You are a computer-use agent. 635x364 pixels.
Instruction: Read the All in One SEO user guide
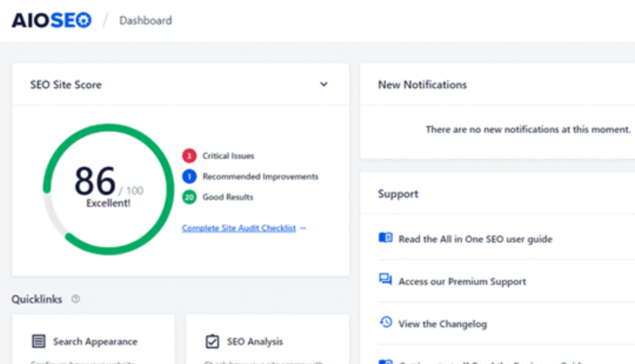(476, 239)
